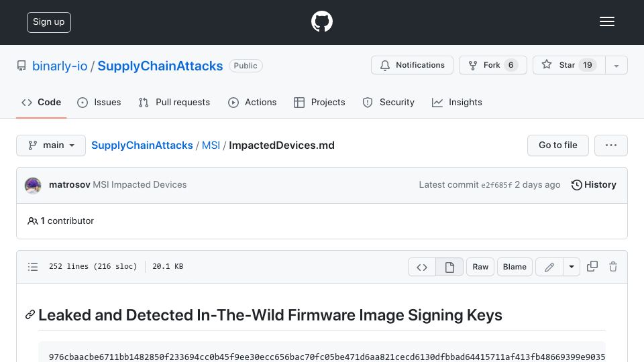View the file History
Viewport: 644px width, 362px height.
point(594,185)
